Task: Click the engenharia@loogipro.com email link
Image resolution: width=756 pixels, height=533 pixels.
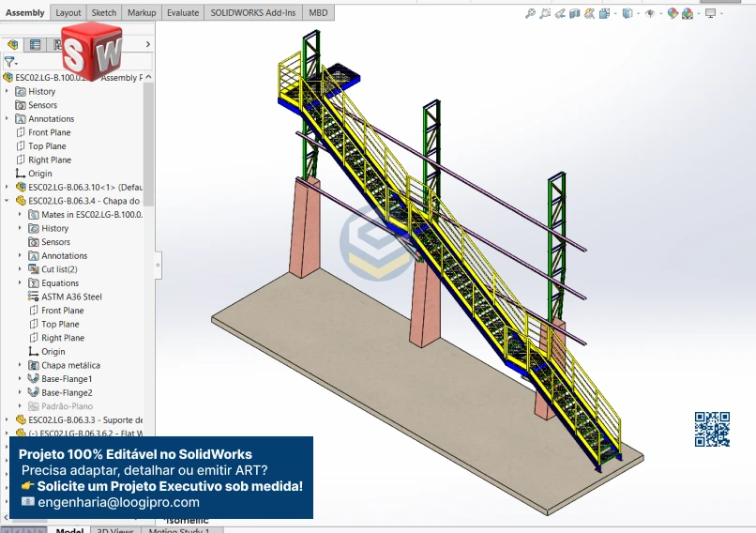Action: coord(118,502)
